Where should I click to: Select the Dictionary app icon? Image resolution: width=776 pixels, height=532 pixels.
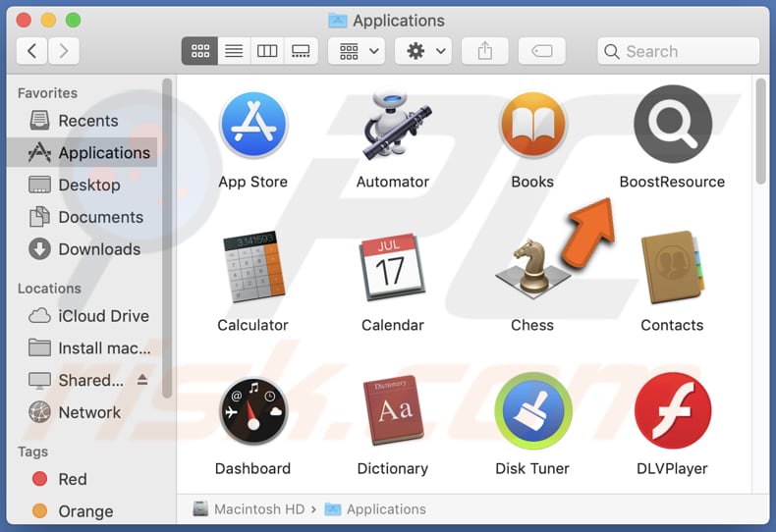tap(393, 411)
